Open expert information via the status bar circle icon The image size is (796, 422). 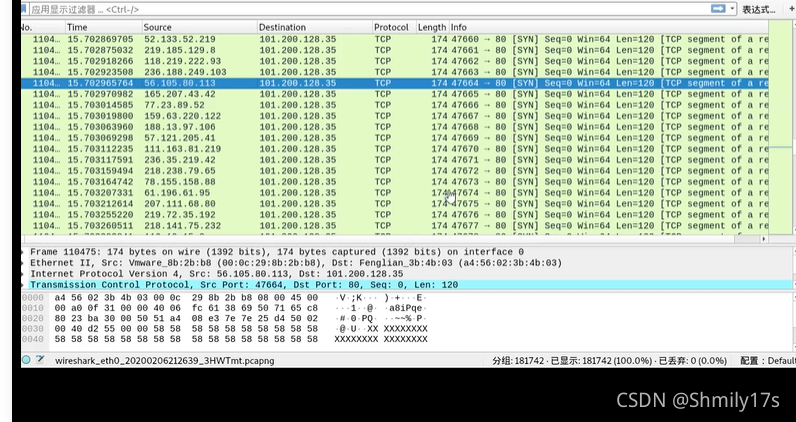26,360
